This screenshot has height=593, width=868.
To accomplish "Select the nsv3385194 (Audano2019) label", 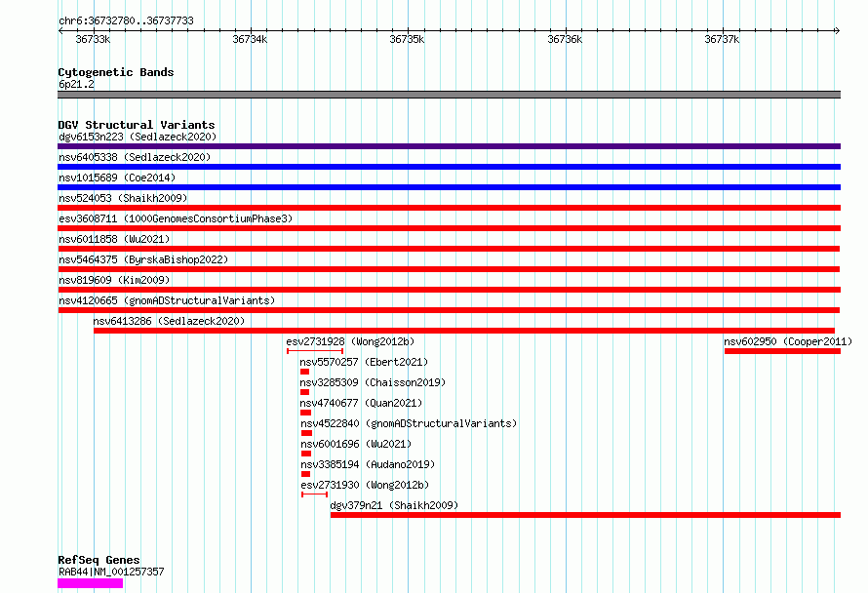I will 368,464.
